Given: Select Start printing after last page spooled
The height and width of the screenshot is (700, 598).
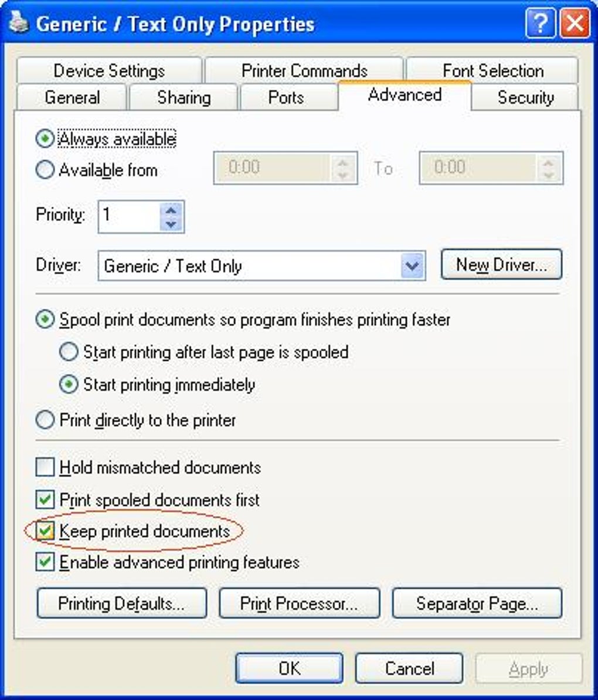Looking at the screenshot, I should pyautogui.click(x=69, y=352).
